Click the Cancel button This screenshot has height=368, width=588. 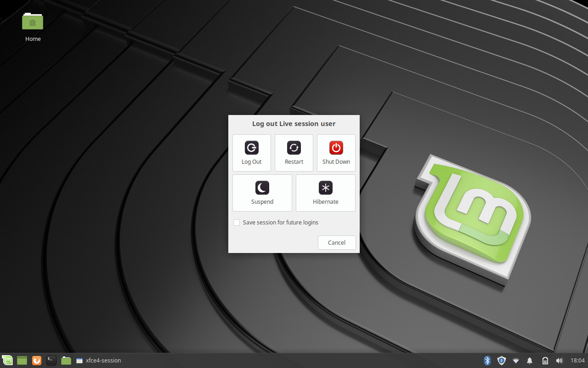(x=337, y=242)
